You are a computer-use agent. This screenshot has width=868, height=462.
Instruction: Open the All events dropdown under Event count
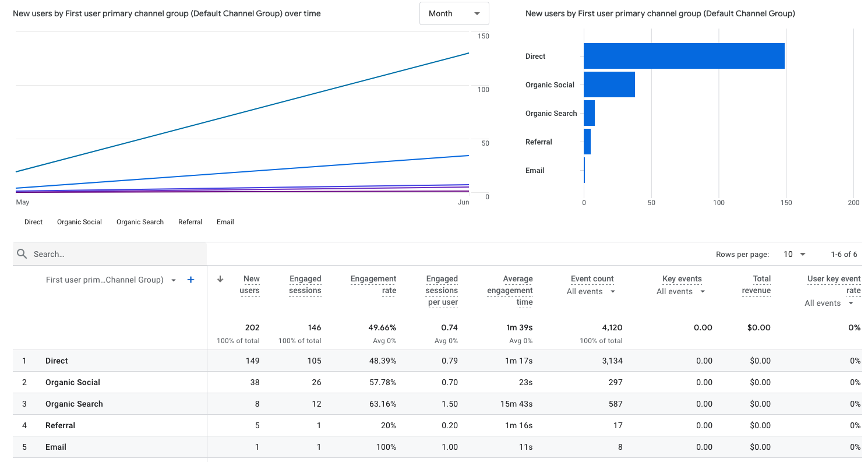[591, 291]
